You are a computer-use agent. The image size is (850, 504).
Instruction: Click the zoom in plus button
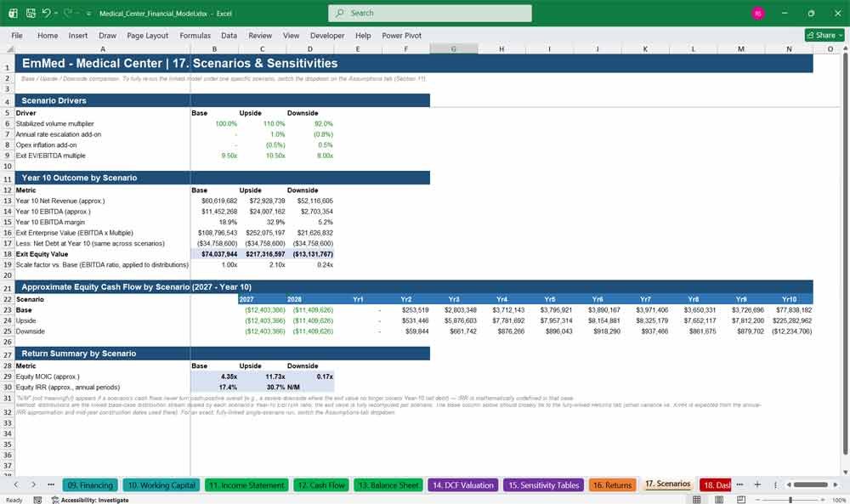[x=824, y=500]
